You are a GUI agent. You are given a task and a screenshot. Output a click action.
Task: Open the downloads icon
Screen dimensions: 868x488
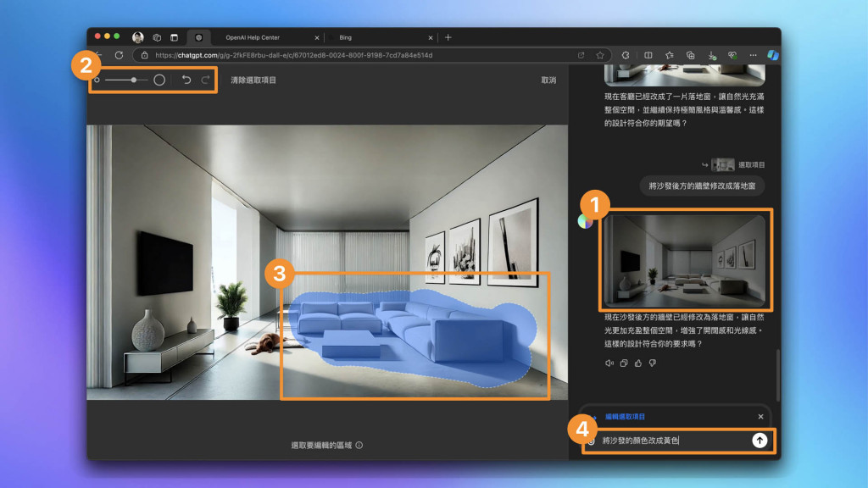pyautogui.click(x=712, y=55)
